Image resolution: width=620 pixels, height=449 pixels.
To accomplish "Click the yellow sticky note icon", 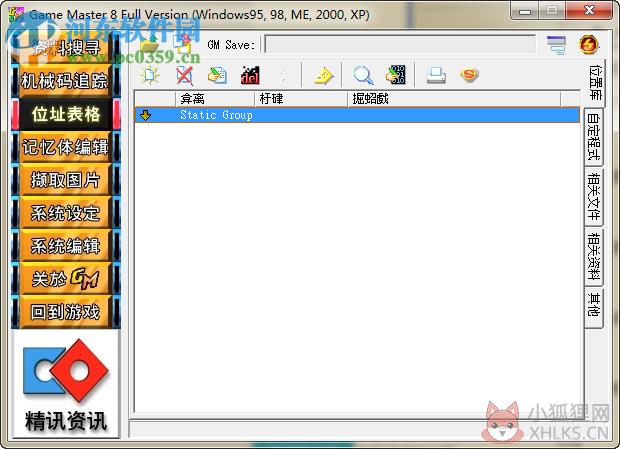I will tap(323, 75).
